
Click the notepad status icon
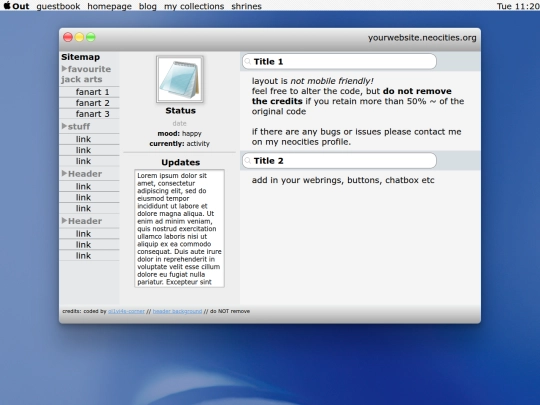click(180, 79)
